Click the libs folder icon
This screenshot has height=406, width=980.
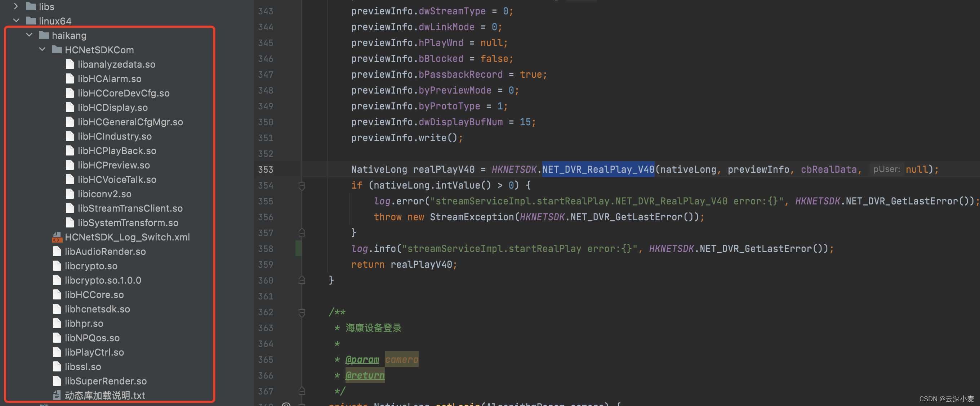pos(31,6)
